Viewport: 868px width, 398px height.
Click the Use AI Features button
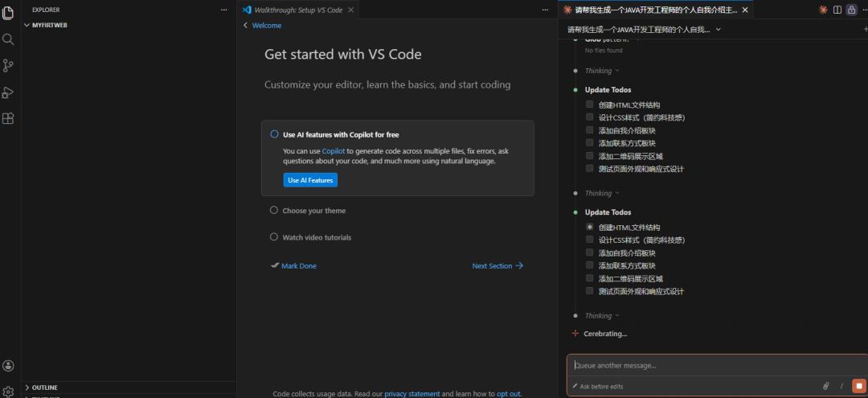[310, 180]
